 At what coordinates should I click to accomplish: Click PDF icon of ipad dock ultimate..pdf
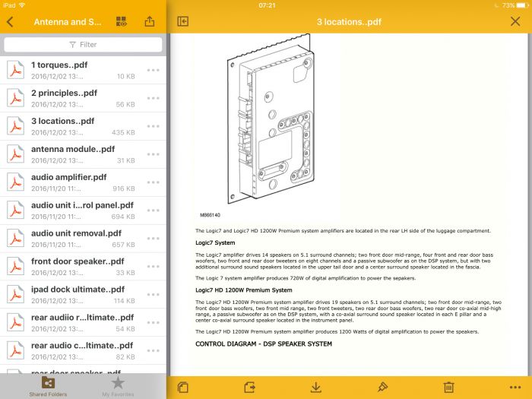coord(16,295)
